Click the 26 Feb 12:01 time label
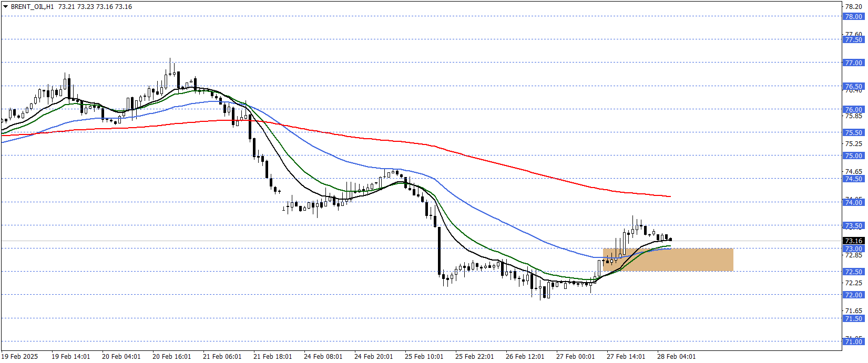 coord(525,356)
